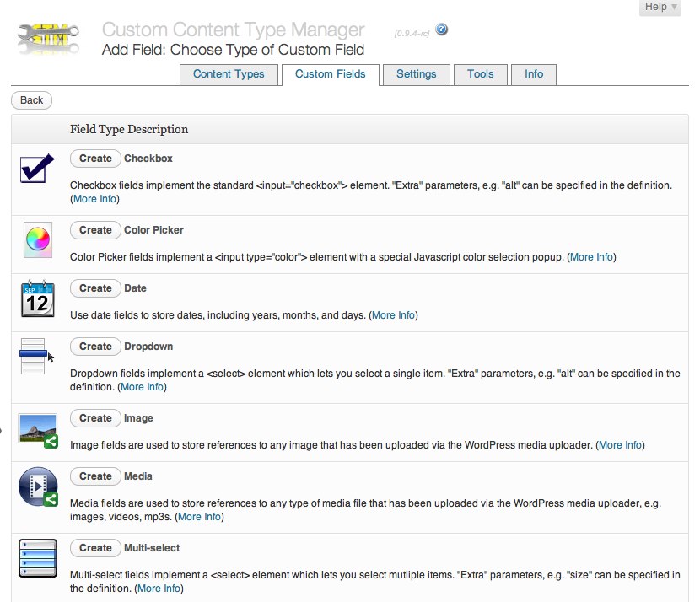Viewport: 700px width, 602px height.
Task: Create a Date field
Action: (95, 288)
